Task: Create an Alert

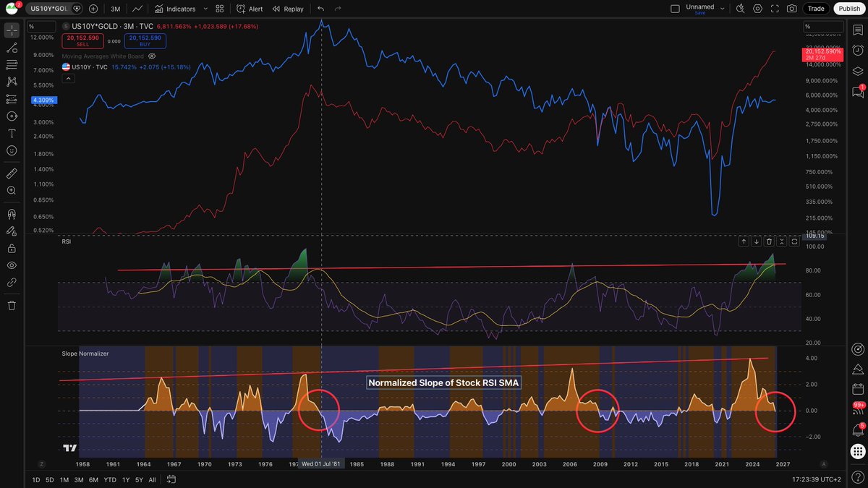Action: [x=250, y=9]
